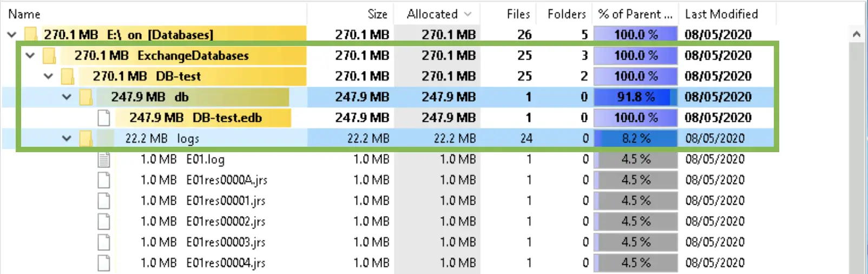Collapse the E:\ on [Databases] root node

[12, 35]
